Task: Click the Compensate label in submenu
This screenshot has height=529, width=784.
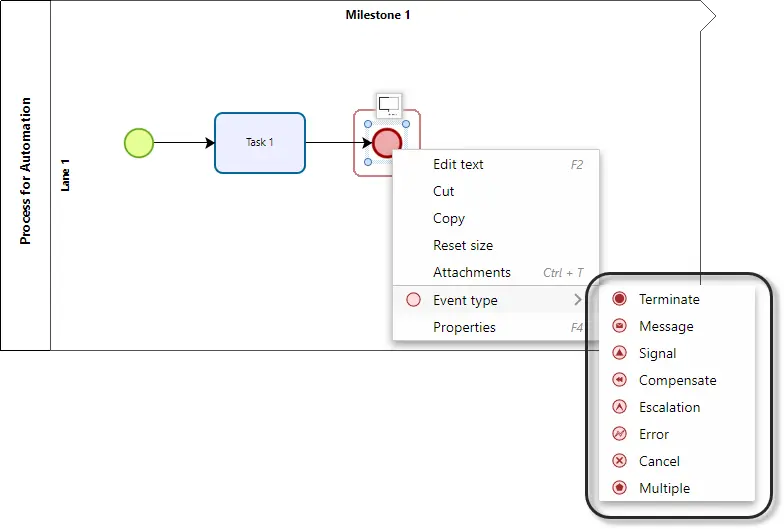Action: pyautogui.click(x=678, y=380)
